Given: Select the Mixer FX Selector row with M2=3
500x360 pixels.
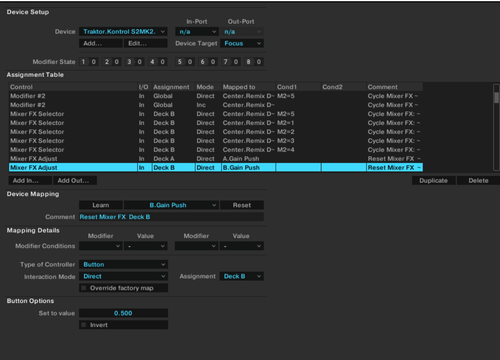Looking at the screenshot, I should [x=216, y=141].
